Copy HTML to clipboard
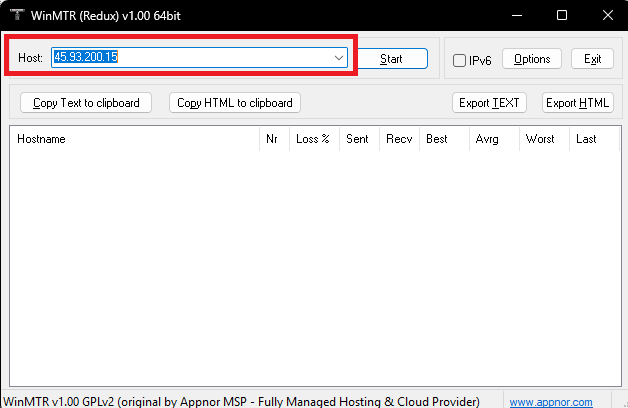This screenshot has width=628, height=408. pyautogui.click(x=235, y=103)
